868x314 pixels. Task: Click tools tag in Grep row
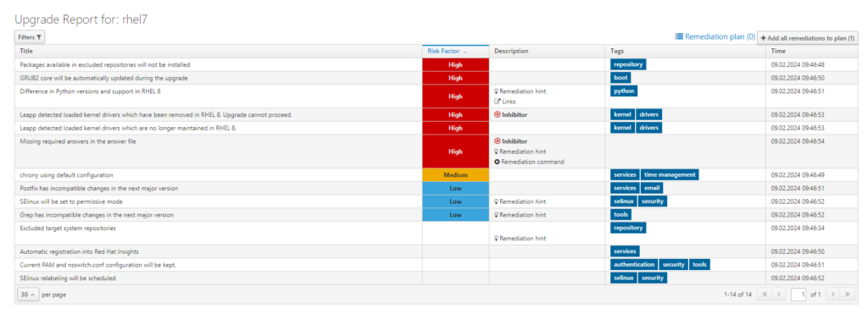[x=620, y=214]
